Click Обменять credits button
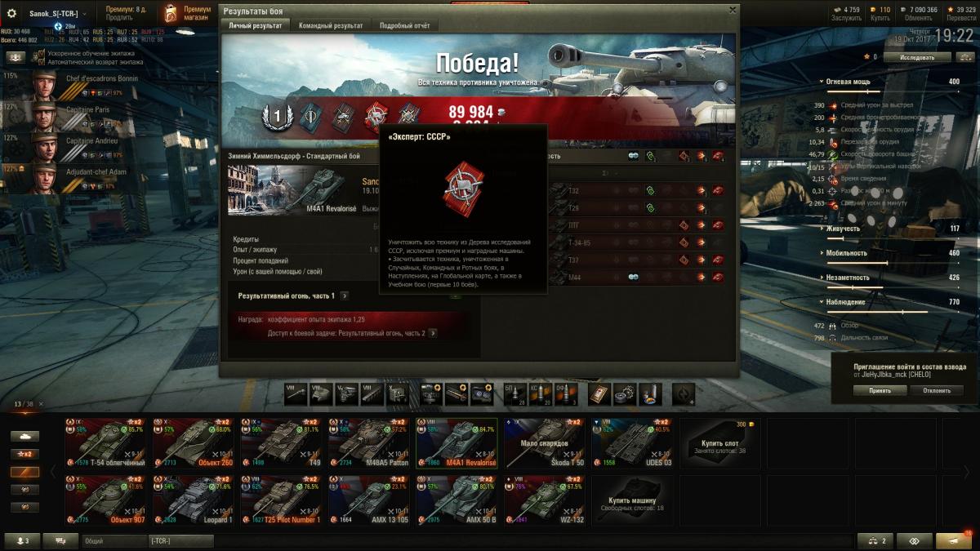Screen dimensions: 980x551 pyautogui.click(x=919, y=18)
